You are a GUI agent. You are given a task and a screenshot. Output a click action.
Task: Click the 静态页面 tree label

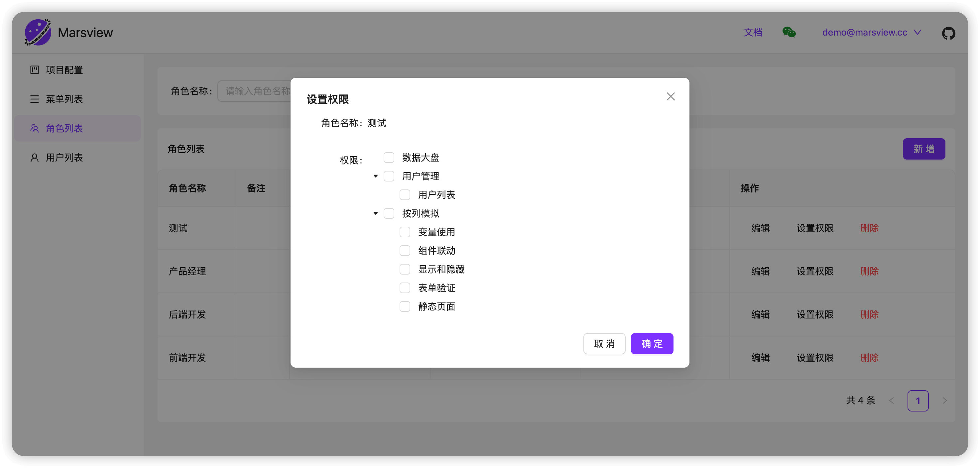[436, 307]
